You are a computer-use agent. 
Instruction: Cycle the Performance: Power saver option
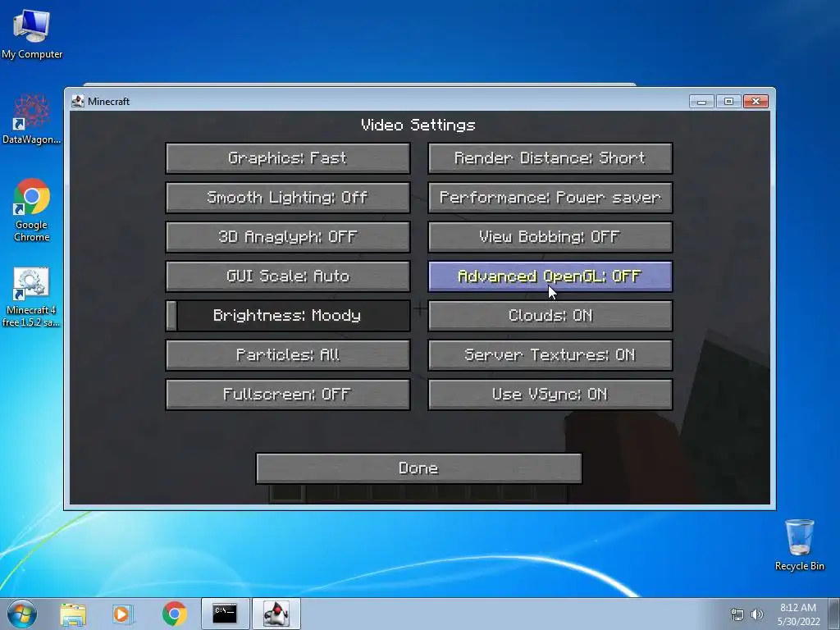pos(550,198)
